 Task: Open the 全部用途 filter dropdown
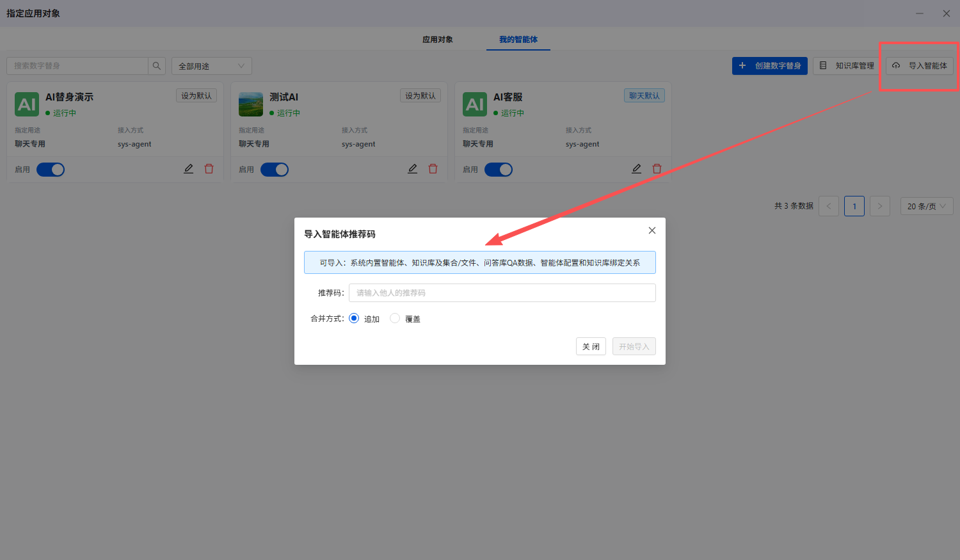tap(212, 66)
